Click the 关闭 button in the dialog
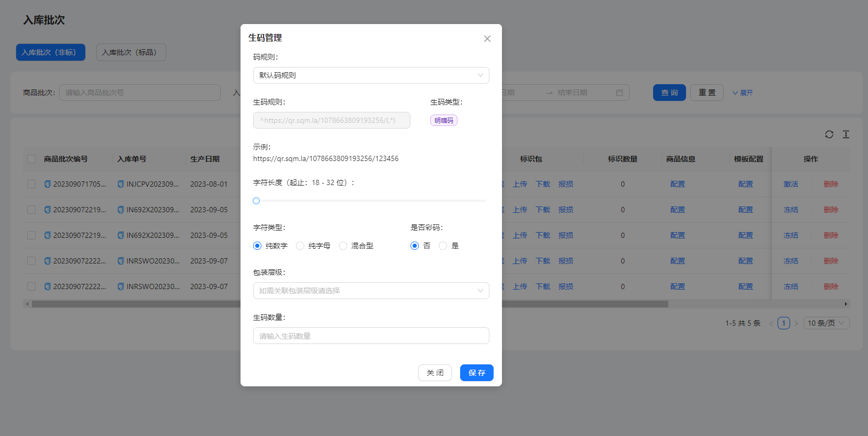This screenshot has height=436, width=868. click(435, 373)
